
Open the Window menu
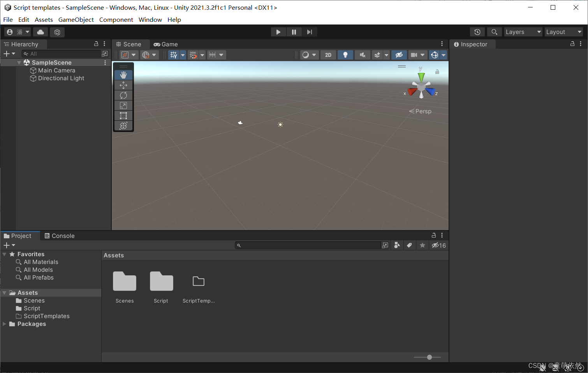[x=150, y=19]
